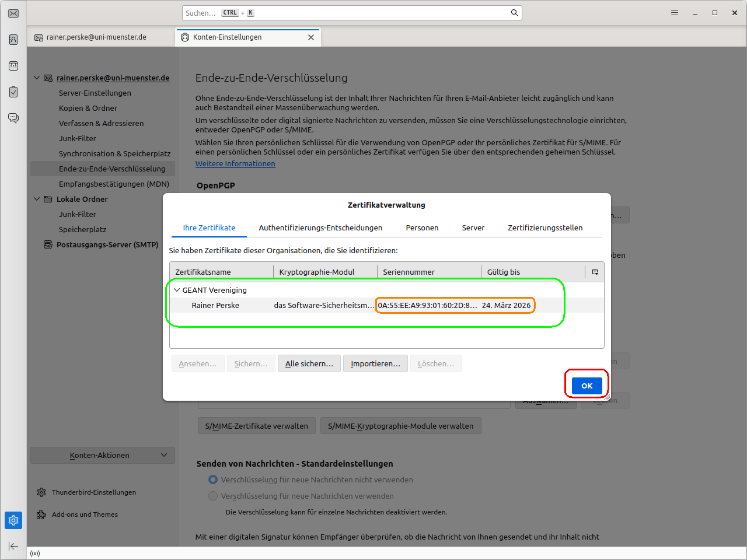The image size is (747, 560).
Task: Click the column picker icon in certificate table
Action: point(595,272)
